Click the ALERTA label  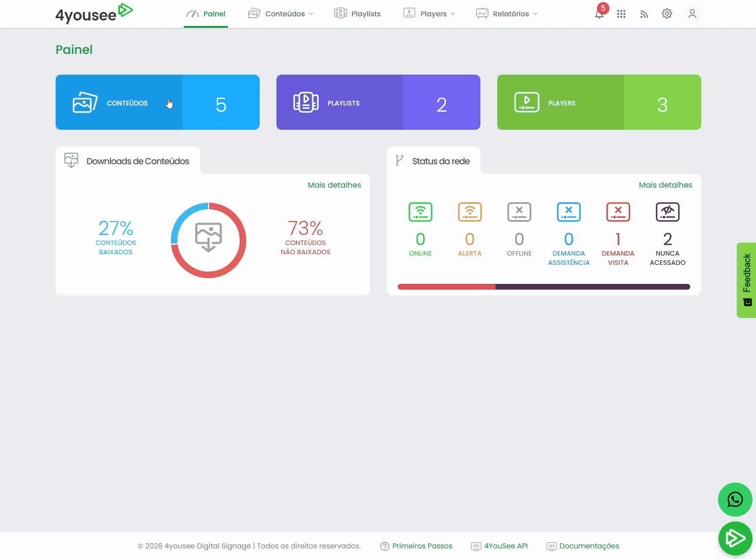click(x=470, y=253)
